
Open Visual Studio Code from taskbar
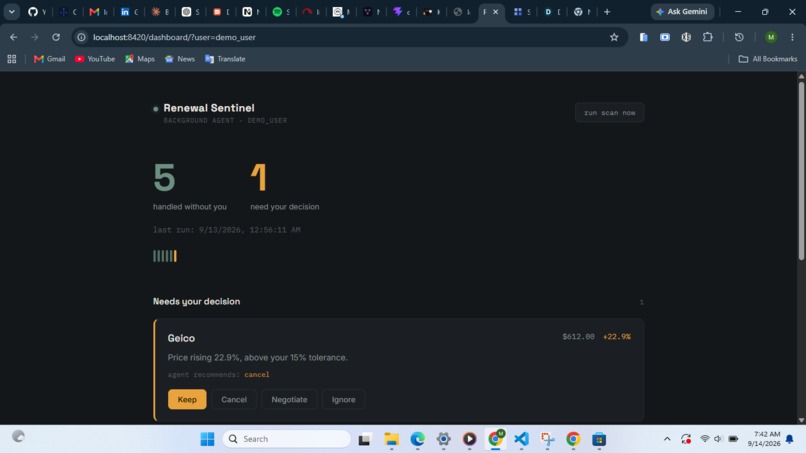click(x=521, y=439)
